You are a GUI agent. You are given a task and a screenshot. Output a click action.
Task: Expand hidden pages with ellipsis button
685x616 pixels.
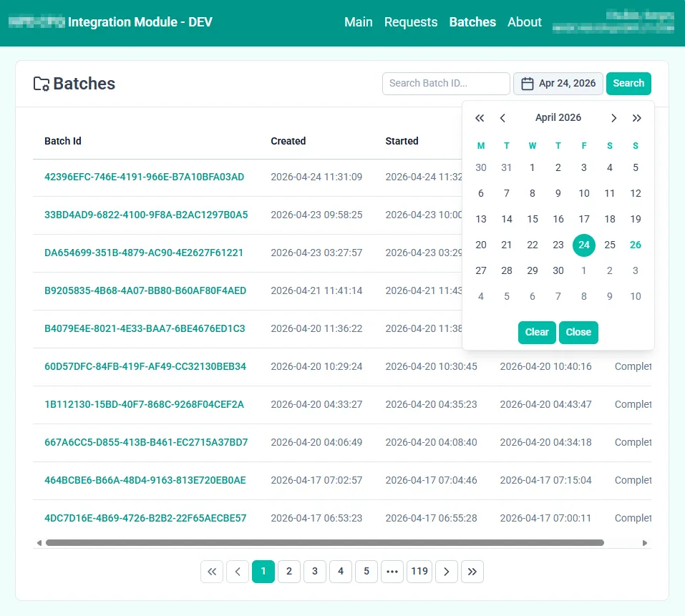[392, 571]
